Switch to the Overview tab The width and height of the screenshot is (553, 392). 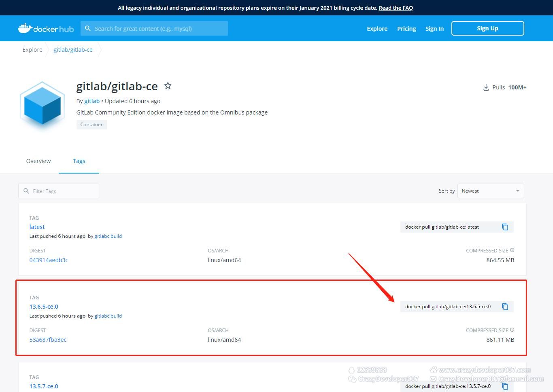38,161
